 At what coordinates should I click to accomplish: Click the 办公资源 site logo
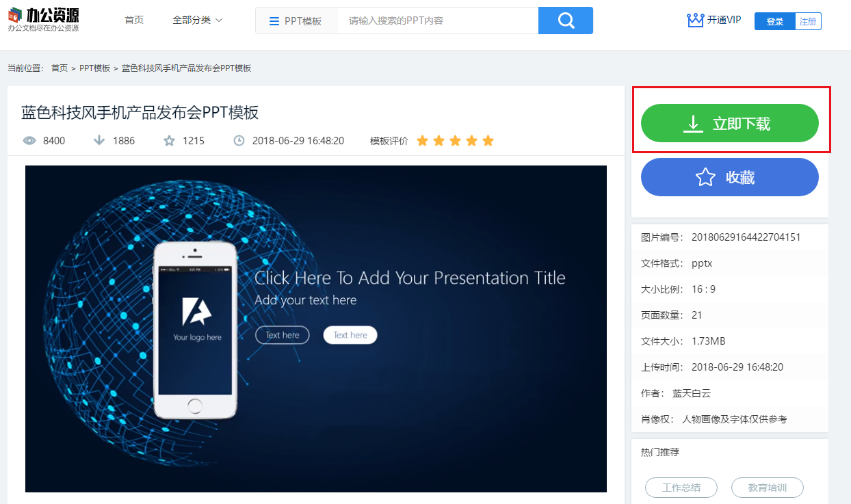click(x=43, y=20)
